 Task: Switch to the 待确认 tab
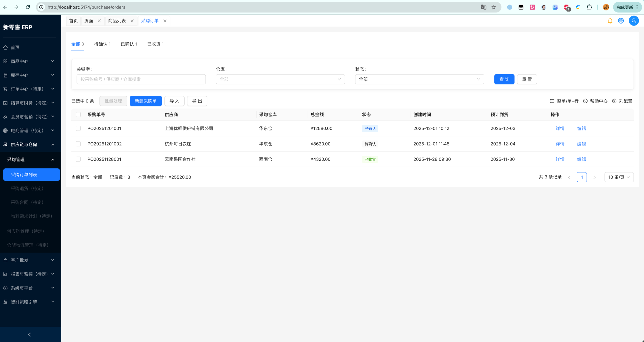[x=102, y=44]
